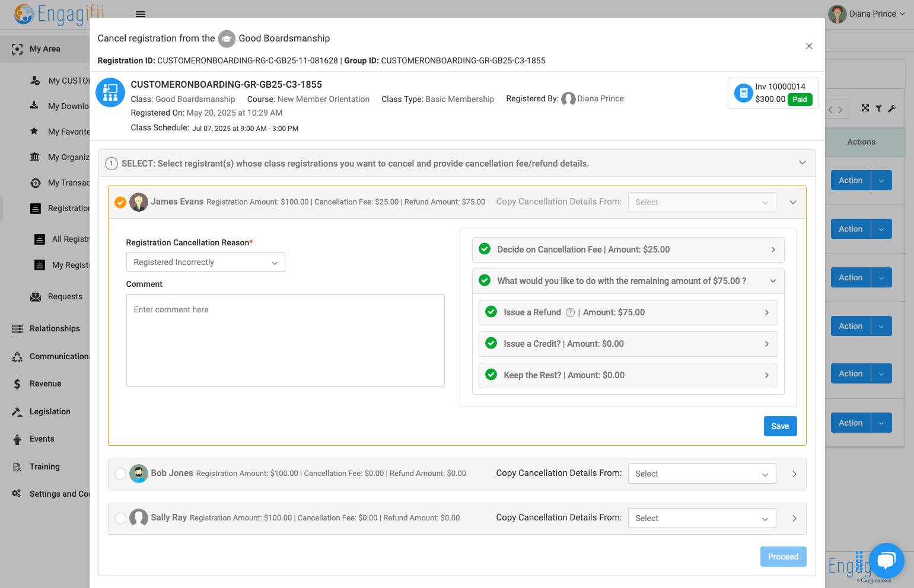Click the Proceed button
Image resolution: width=914 pixels, height=588 pixels.
click(783, 557)
